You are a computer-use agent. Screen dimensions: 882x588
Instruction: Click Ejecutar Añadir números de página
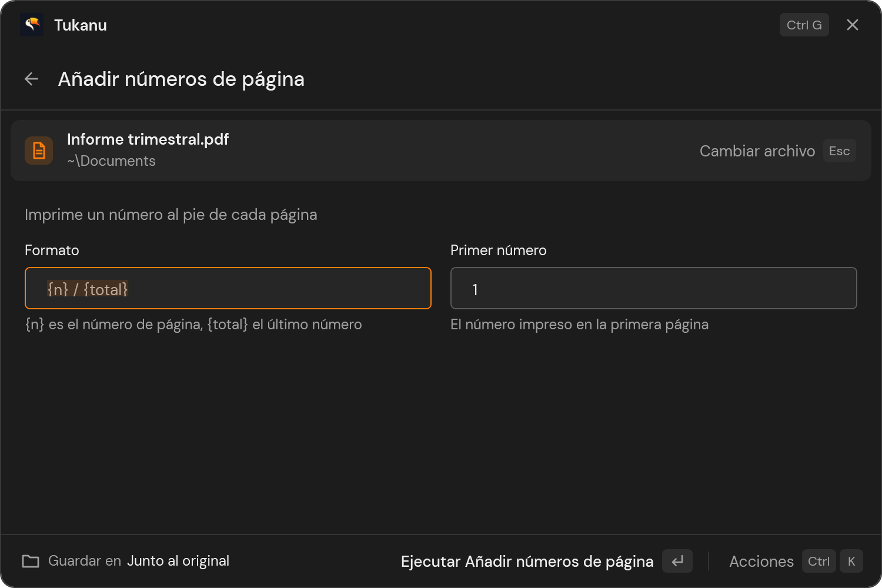coord(527,562)
